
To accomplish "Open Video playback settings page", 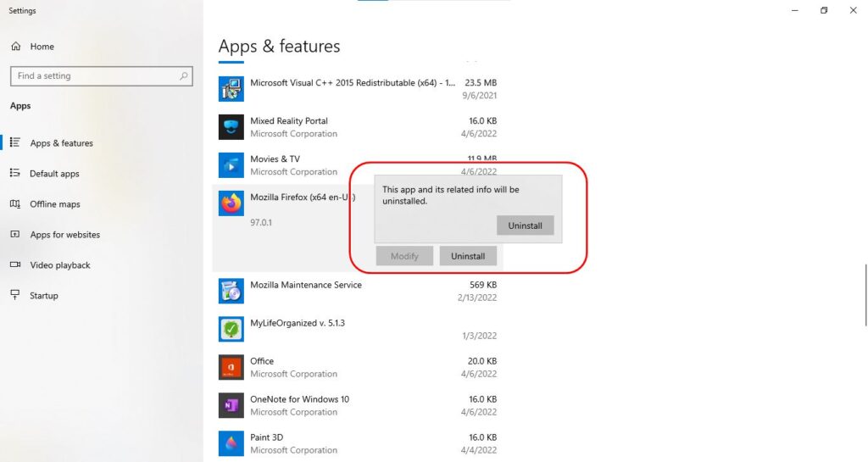I will pyautogui.click(x=60, y=264).
